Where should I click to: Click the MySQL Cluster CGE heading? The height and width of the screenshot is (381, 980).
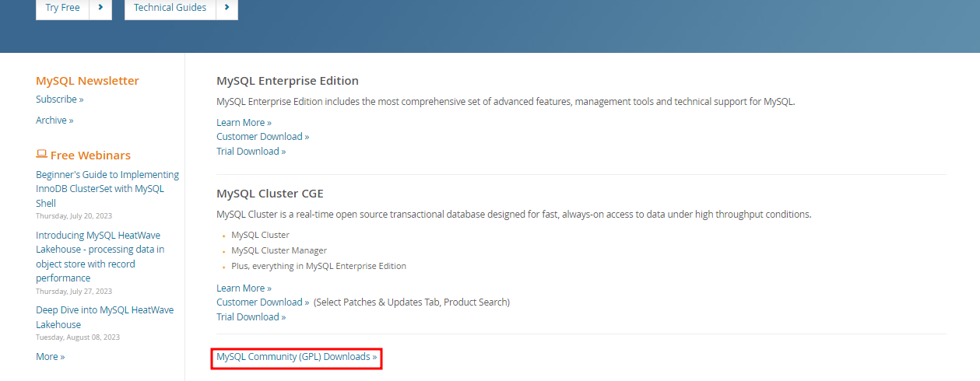pos(269,194)
